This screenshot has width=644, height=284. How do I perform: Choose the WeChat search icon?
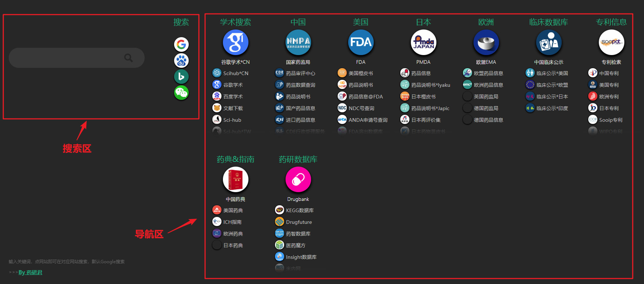(181, 93)
